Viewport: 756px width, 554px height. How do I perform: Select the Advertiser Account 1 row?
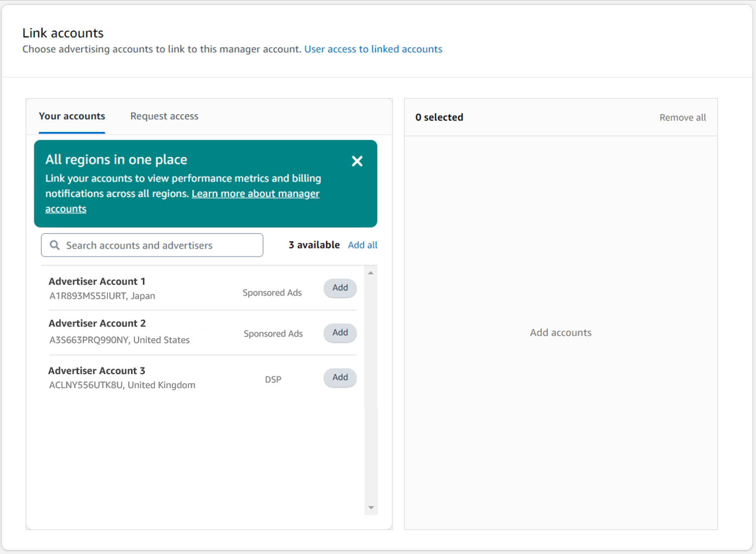(148, 288)
